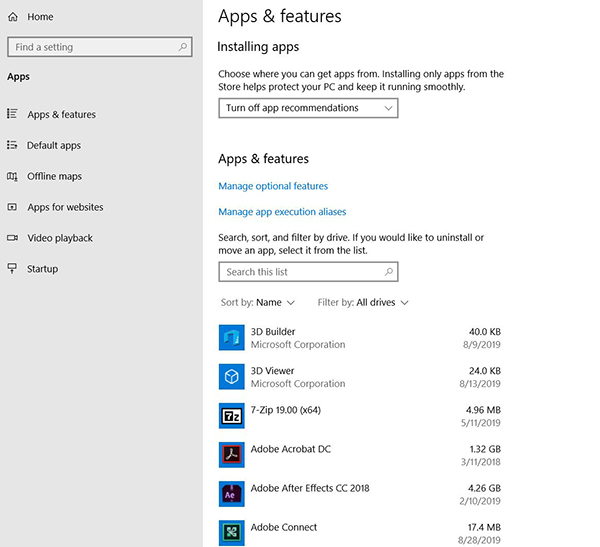
Task: Click the Manage optional features link
Action: 273,186
